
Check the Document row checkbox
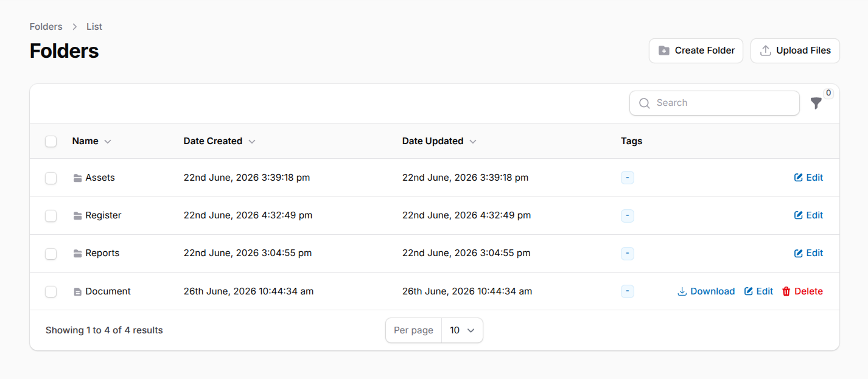51,292
